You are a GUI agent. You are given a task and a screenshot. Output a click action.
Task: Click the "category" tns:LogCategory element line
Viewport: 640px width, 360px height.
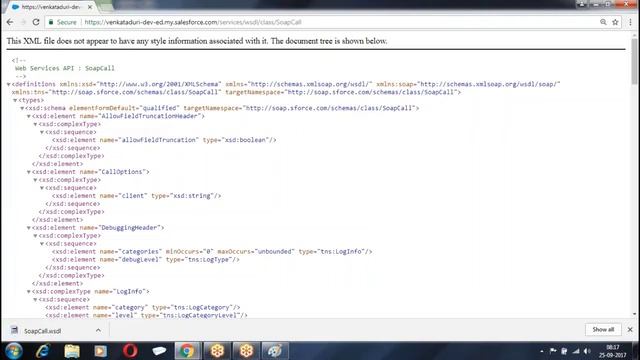[x=142, y=307]
